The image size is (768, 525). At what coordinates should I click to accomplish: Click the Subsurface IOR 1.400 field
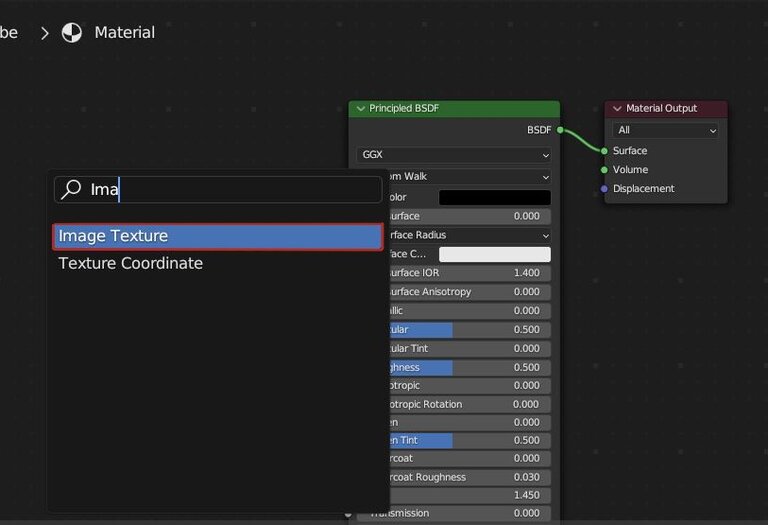click(466, 273)
